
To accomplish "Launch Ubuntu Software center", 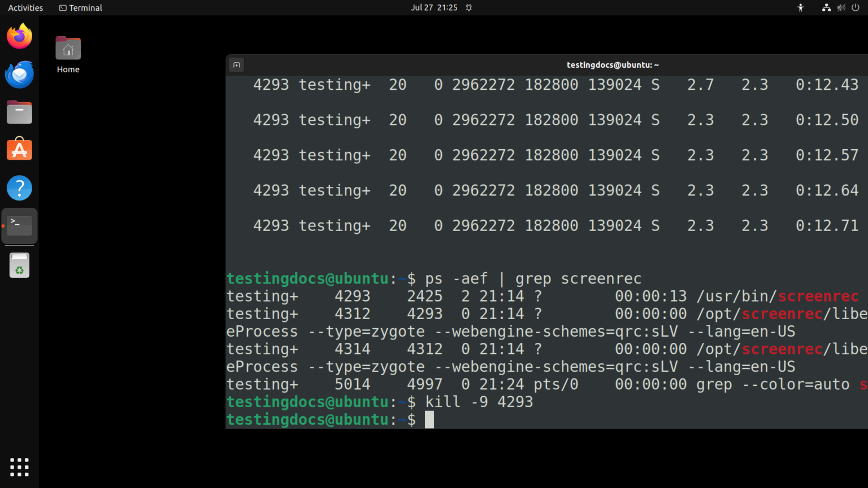I will pos(19,149).
